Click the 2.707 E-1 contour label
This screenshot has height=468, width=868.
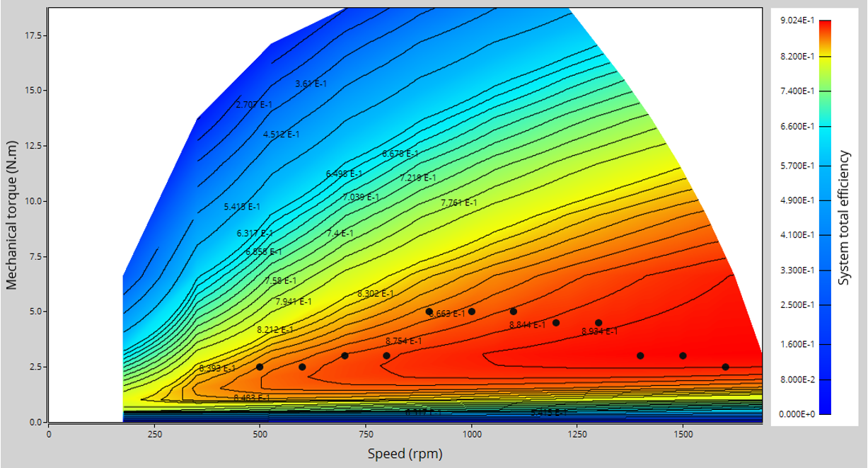pos(254,105)
